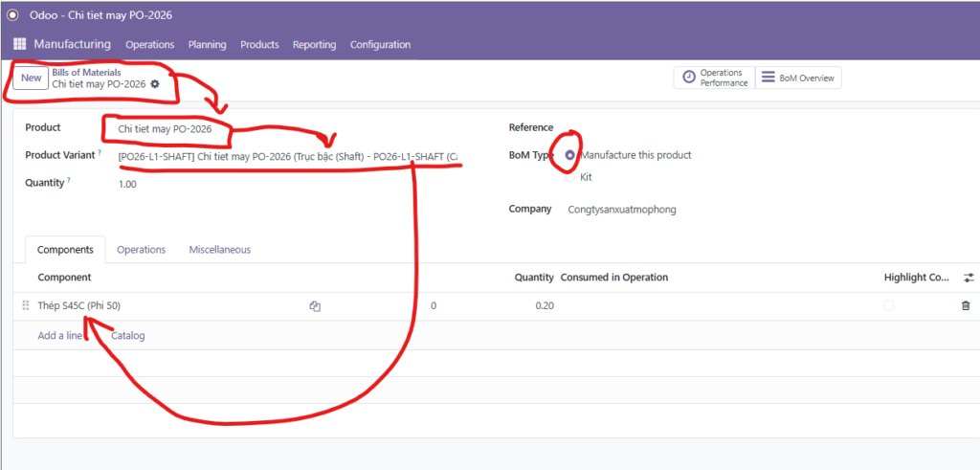
Task: Open the Configuration menu
Action: (380, 45)
